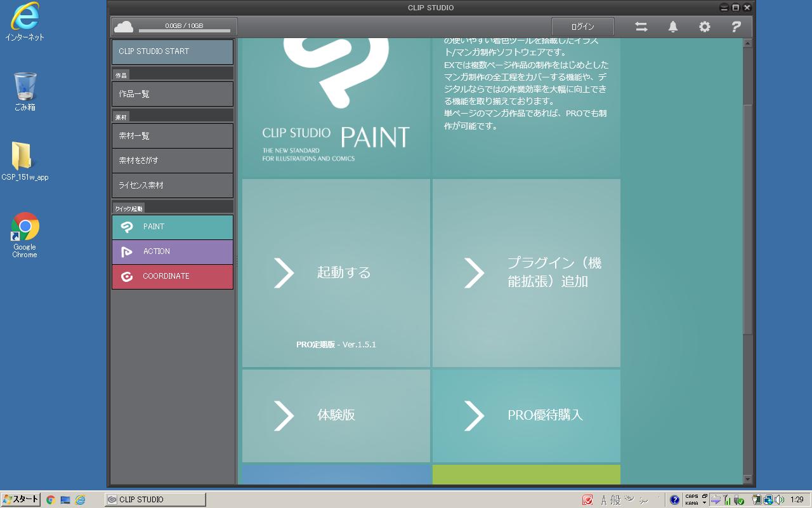Open プラグイン（機能拡張）追加 tile
This screenshot has width=812, height=508.
pos(527,273)
